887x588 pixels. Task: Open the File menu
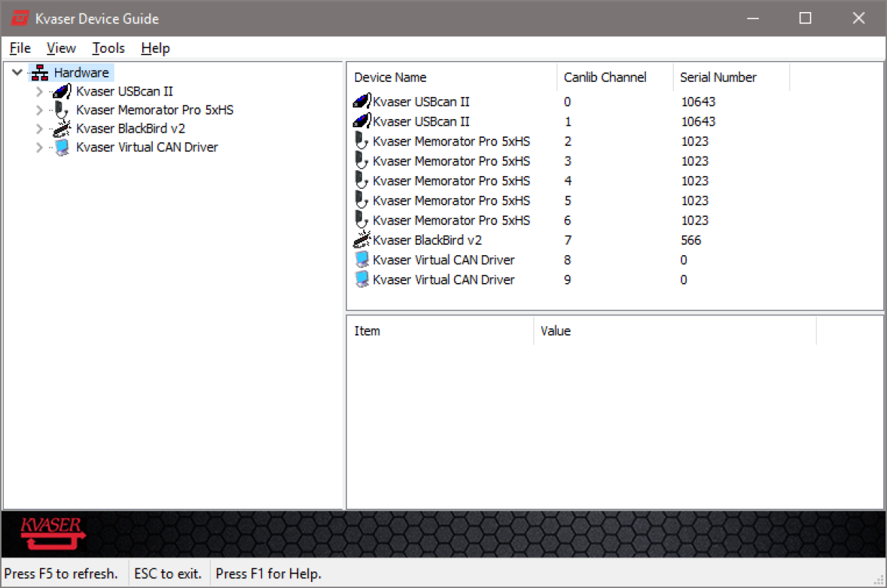[x=20, y=48]
